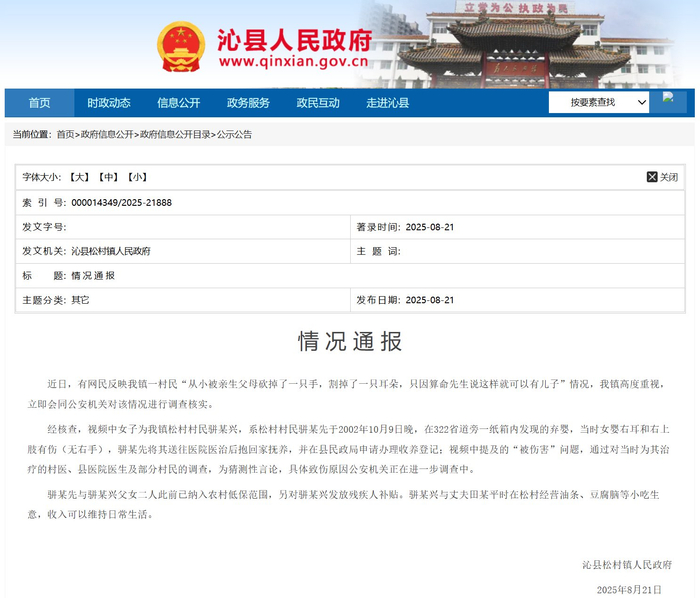Click 发布日期 value 2025-08-21
The height and width of the screenshot is (598, 700).
coord(429,300)
